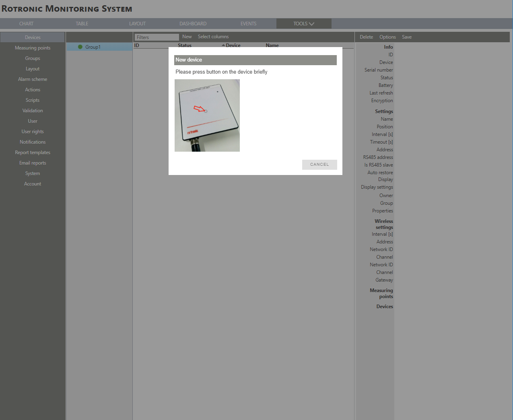Open Alarm scheme settings

tap(33, 79)
